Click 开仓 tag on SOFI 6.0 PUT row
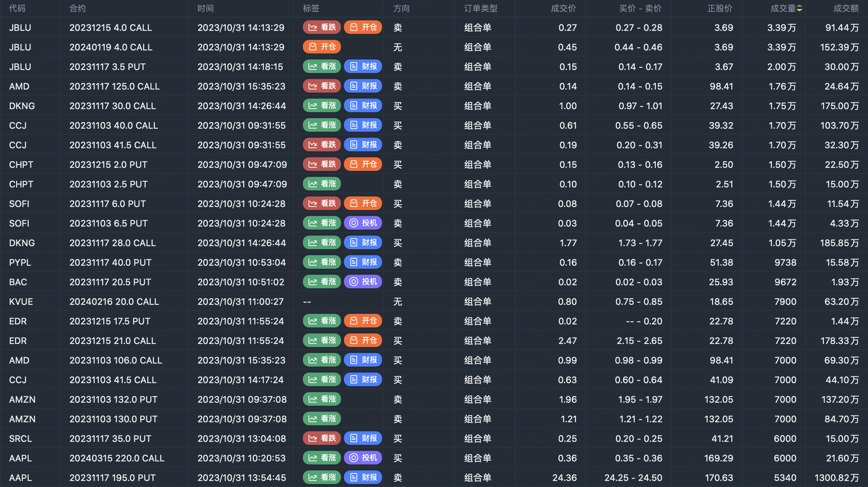Screen dimensions: 868x487 point(363,203)
